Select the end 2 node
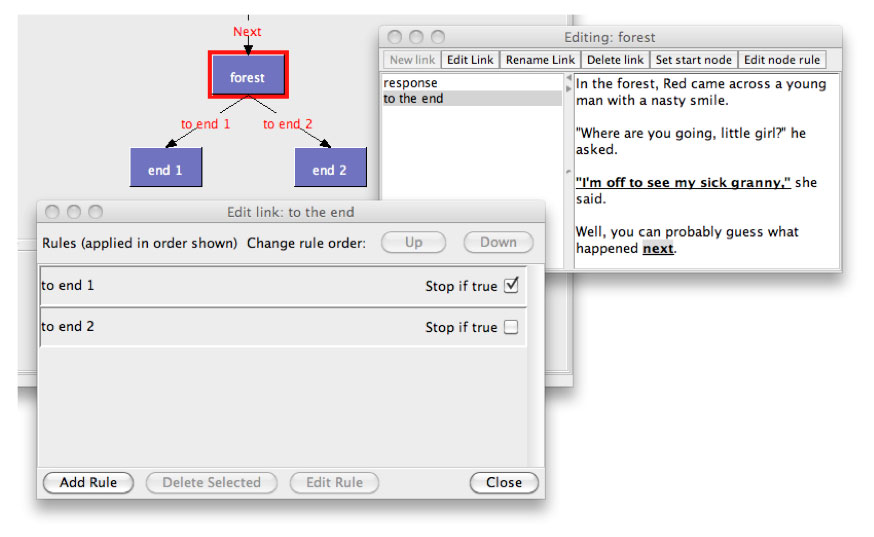This screenshot has width=874, height=537. tap(330, 167)
